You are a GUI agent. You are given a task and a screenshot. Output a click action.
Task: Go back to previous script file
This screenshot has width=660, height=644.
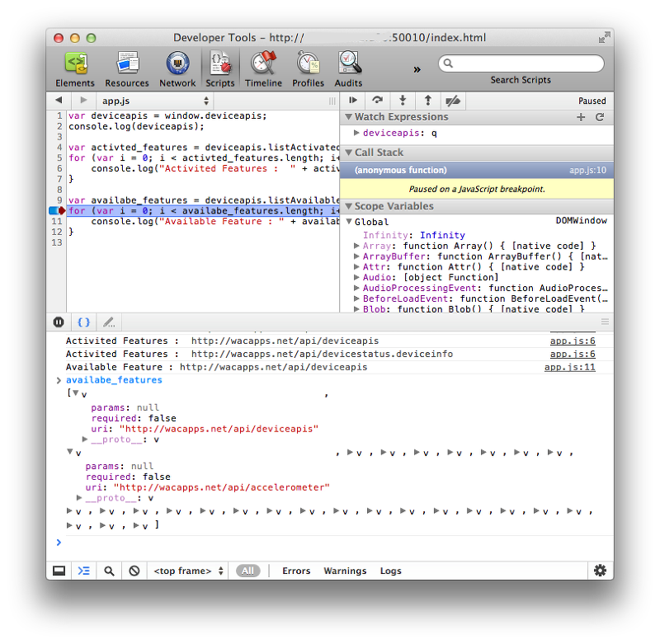(59, 100)
